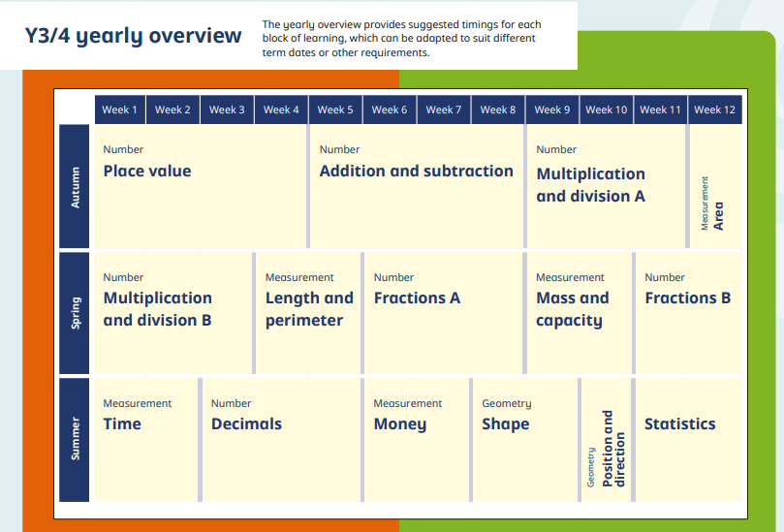Select Multiplication and division B block
This screenshot has height=532, width=784.
click(x=157, y=309)
